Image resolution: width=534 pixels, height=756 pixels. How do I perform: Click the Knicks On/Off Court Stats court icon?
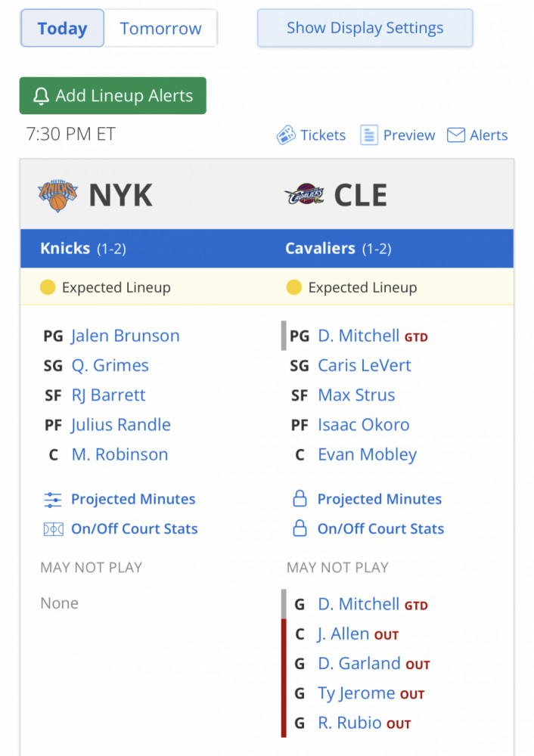coord(53,529)
